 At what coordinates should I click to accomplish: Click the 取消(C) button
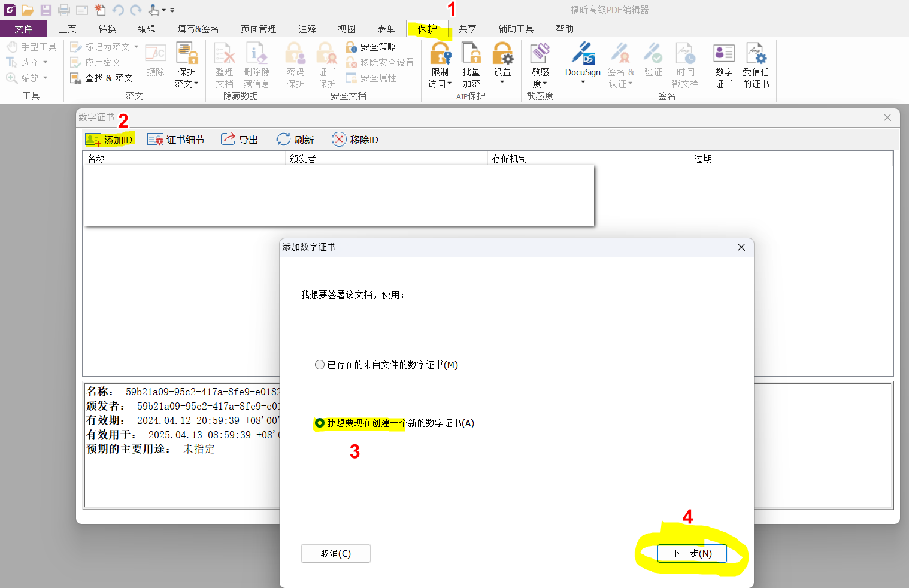click(x=336, y=553)
